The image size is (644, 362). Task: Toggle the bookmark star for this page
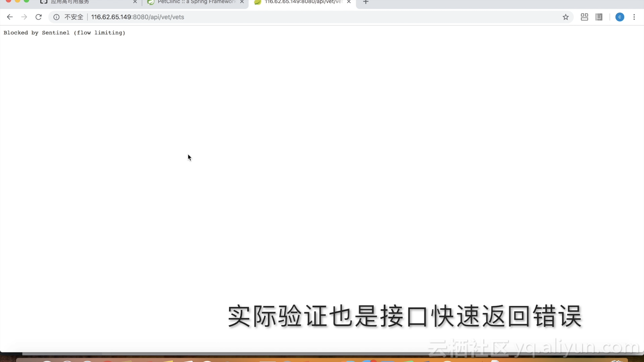(x=566, y=17)
